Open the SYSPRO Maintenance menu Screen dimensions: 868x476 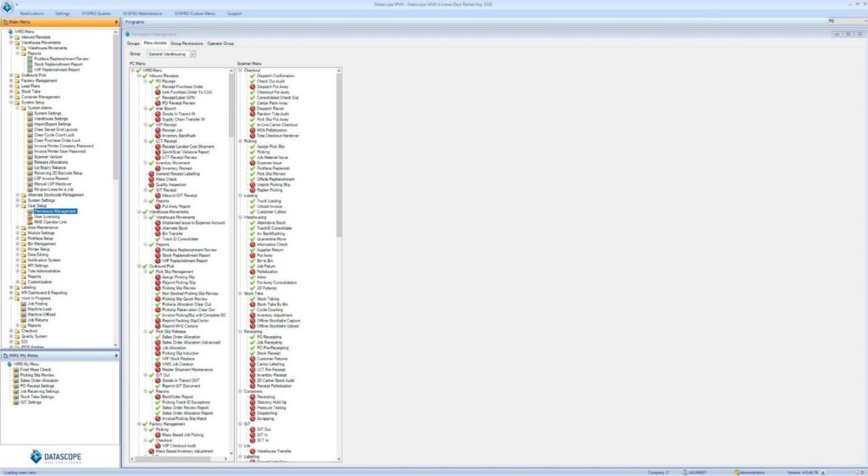[x=142, y=14]
